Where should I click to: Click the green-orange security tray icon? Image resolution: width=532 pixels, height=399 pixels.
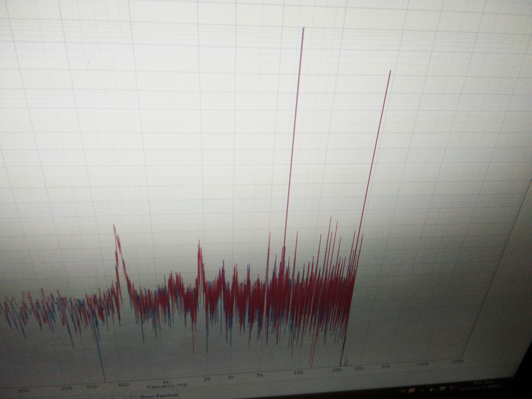click(442, 389)
